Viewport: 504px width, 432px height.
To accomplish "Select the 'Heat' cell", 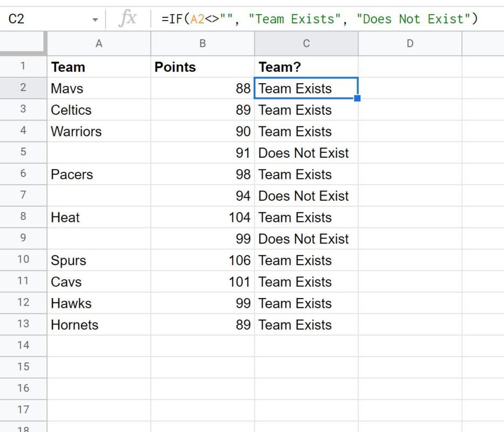I will point(99,217).
